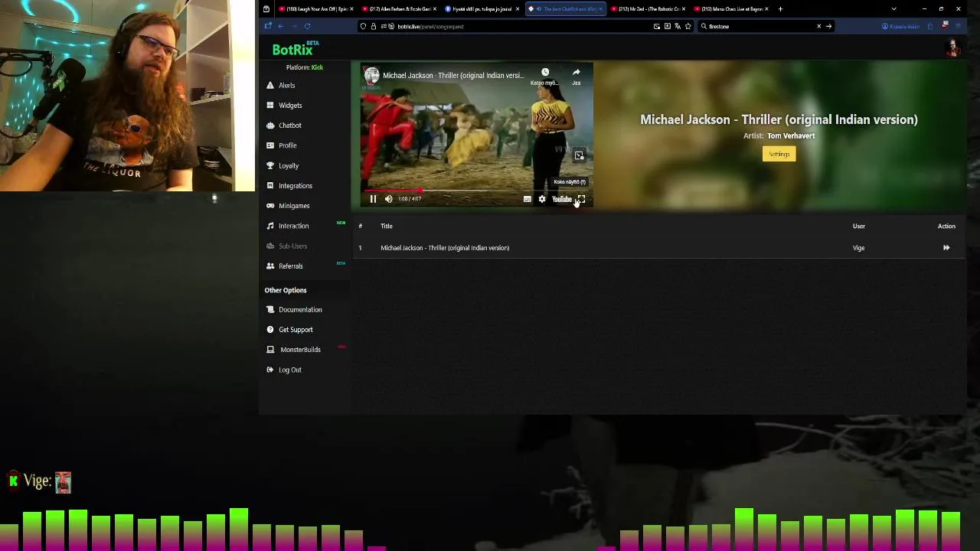Open Integrations in sidebar
The width and height of the screenshot is (980, 551).
click(x=296, y=186)
